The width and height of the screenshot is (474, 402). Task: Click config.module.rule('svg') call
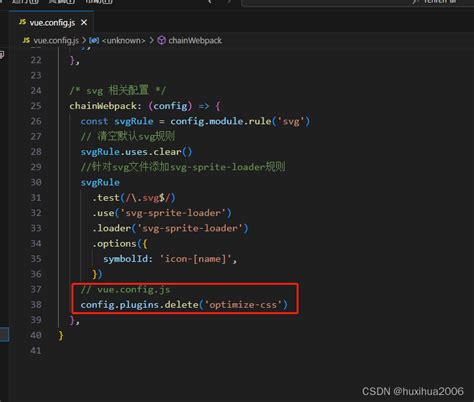240,121
